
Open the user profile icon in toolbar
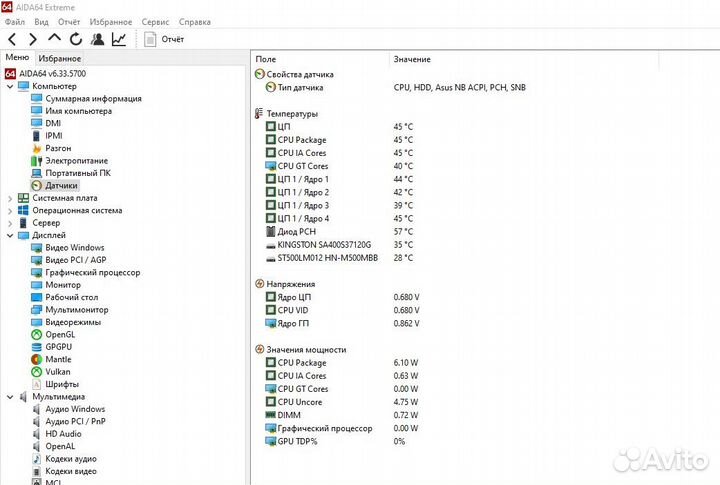98,40
